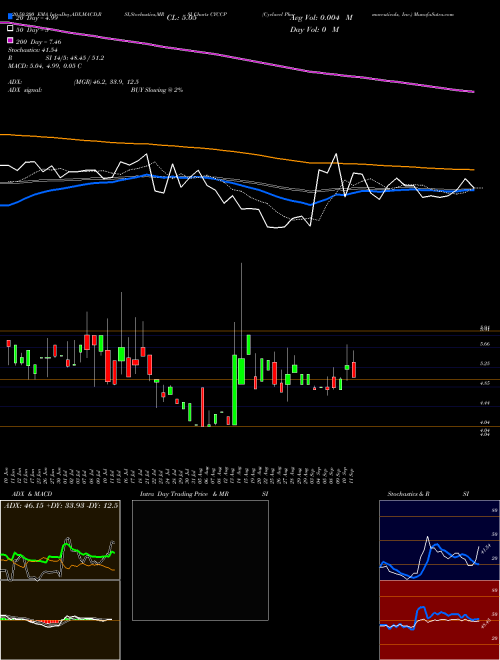This screenshot has height=660, width=500.
Task: Click the 'Stochastics & R' panel title
Action: point(409,494)
